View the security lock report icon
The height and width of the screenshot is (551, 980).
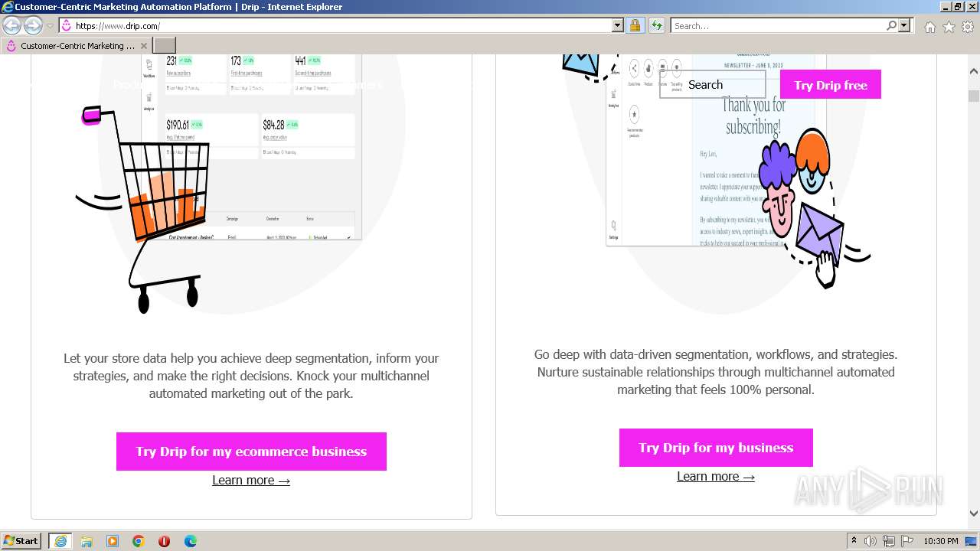635,26
